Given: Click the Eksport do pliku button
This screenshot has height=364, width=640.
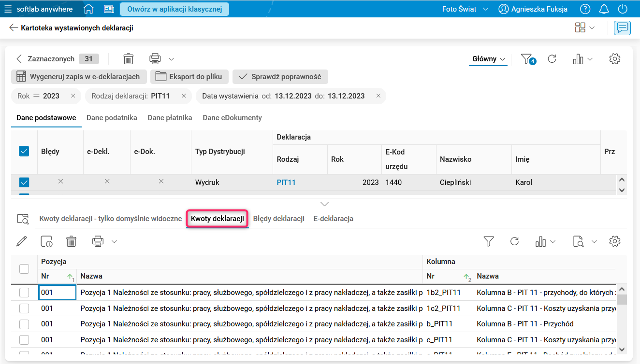Looking at the screenshot, I should tap(189, 77).
